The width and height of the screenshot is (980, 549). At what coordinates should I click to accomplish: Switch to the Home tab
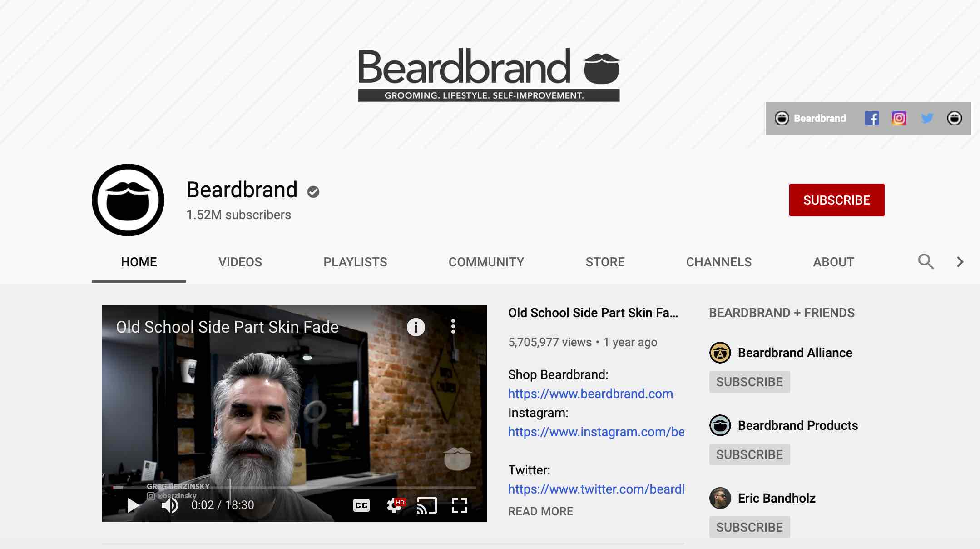[x=139, y=262]
